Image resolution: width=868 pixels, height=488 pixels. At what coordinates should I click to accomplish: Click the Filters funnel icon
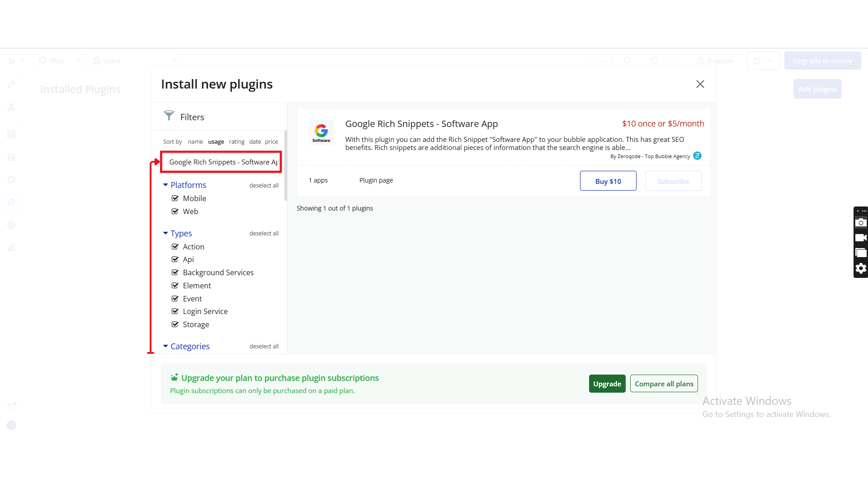pyautogui.click(x=169, y=116)
